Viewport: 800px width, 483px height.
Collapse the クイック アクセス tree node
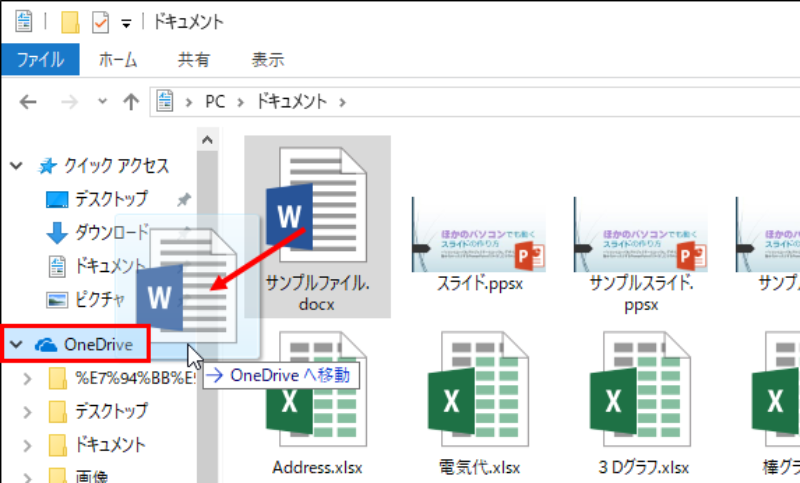click(16, 166)
